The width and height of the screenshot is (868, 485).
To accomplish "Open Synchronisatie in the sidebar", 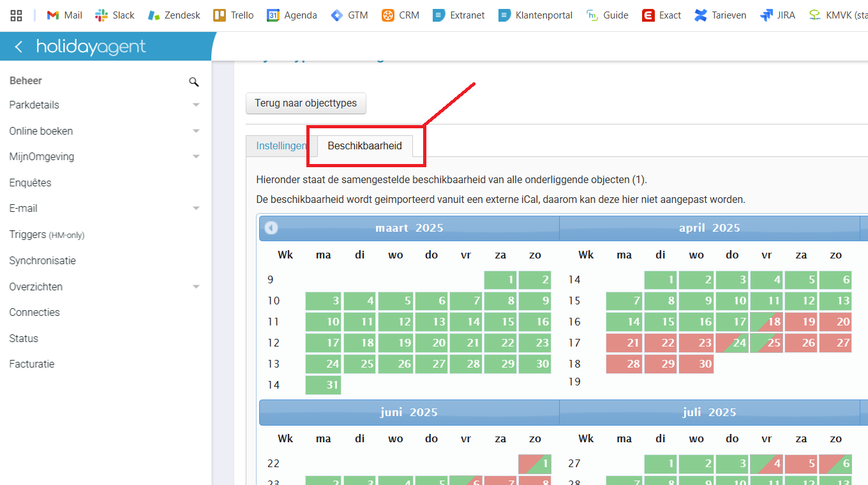I will [42, 261].
